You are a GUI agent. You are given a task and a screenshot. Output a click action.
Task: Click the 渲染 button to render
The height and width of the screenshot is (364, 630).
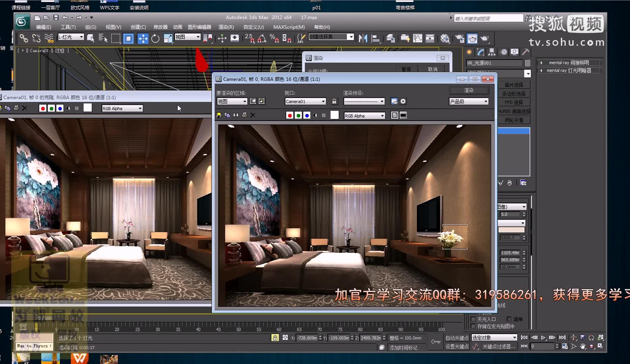469,90
